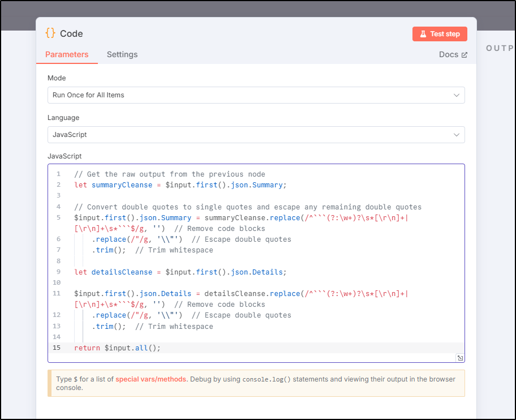Image resolution: width=516 pixels, height=420 pixels.
Task: Click '$input.first().json.Details =' on line 11
Action: pyautogui.click(x=137, y=294)
